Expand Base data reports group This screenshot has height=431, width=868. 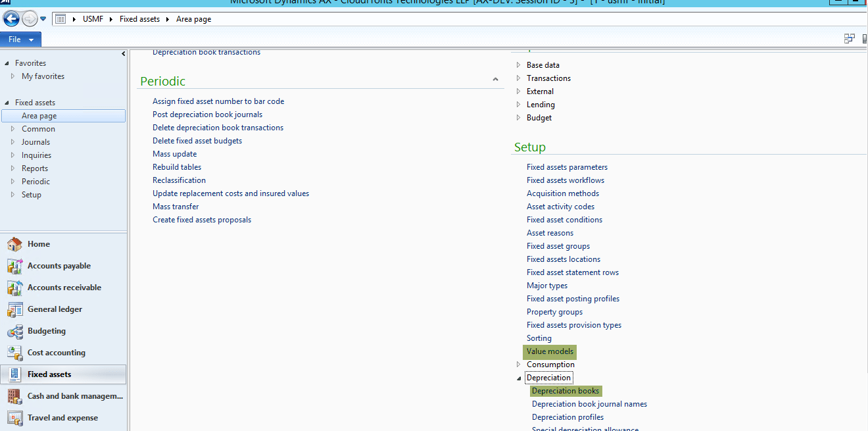(518, 65)
